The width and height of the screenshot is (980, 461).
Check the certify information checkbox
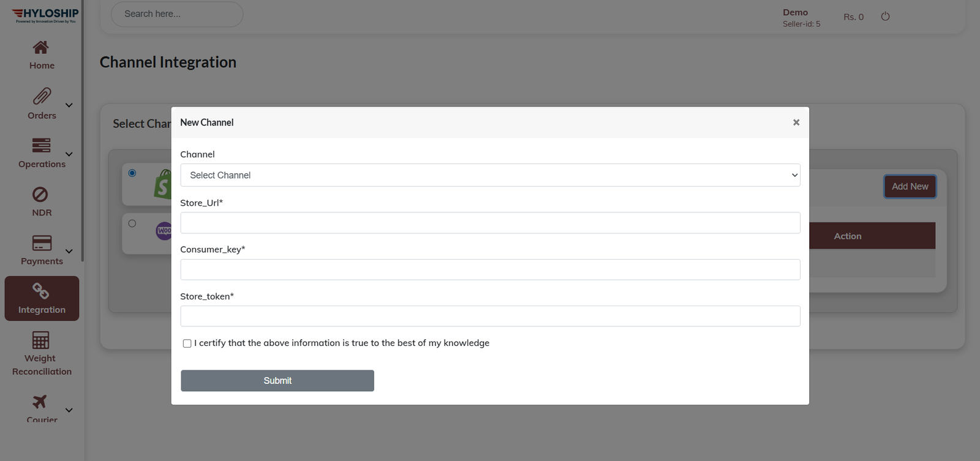pyautogui.click(x=187, y=343)
